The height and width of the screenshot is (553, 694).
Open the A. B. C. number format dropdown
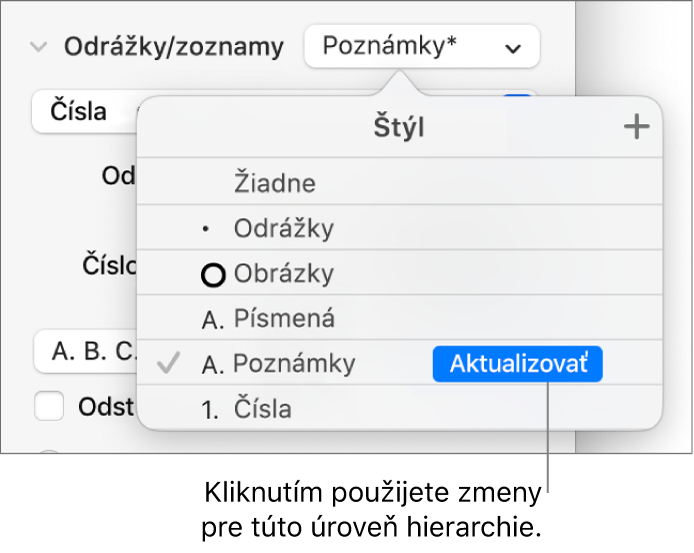point(85,352)
